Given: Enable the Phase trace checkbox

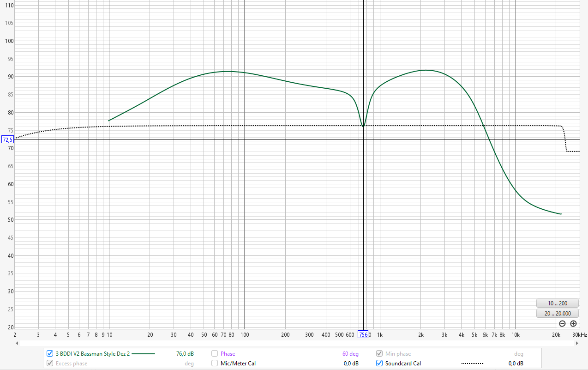Looking at the screenshot, I should pyautogui.click(x=215, y=354).
